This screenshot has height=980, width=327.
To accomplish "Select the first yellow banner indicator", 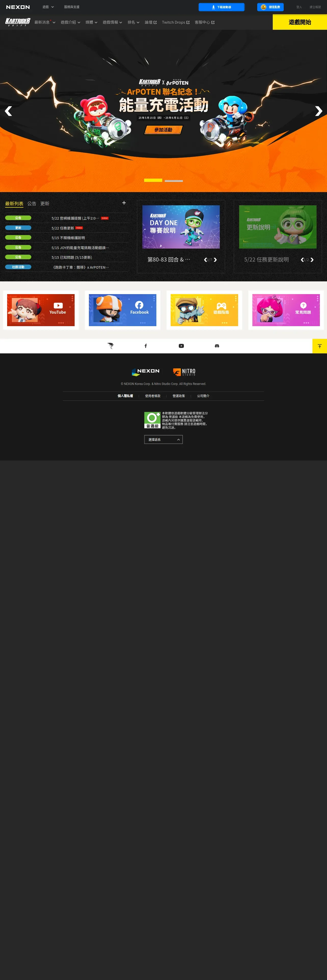I will tap(153, 180).
